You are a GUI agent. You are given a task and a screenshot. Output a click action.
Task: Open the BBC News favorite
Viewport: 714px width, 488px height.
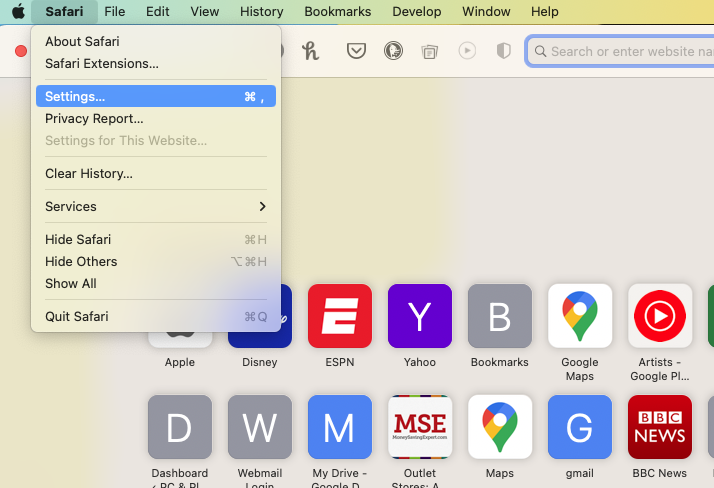coord(660,427)
